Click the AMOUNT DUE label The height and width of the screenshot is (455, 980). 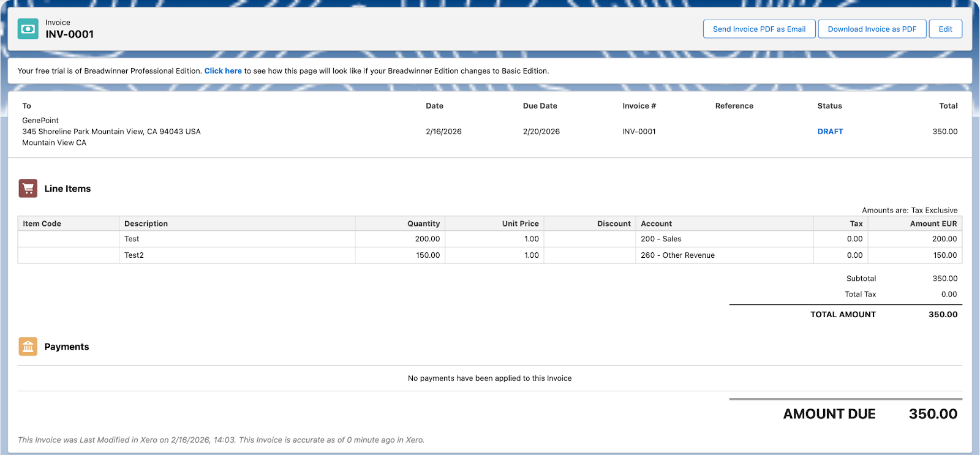coord(829,414)
